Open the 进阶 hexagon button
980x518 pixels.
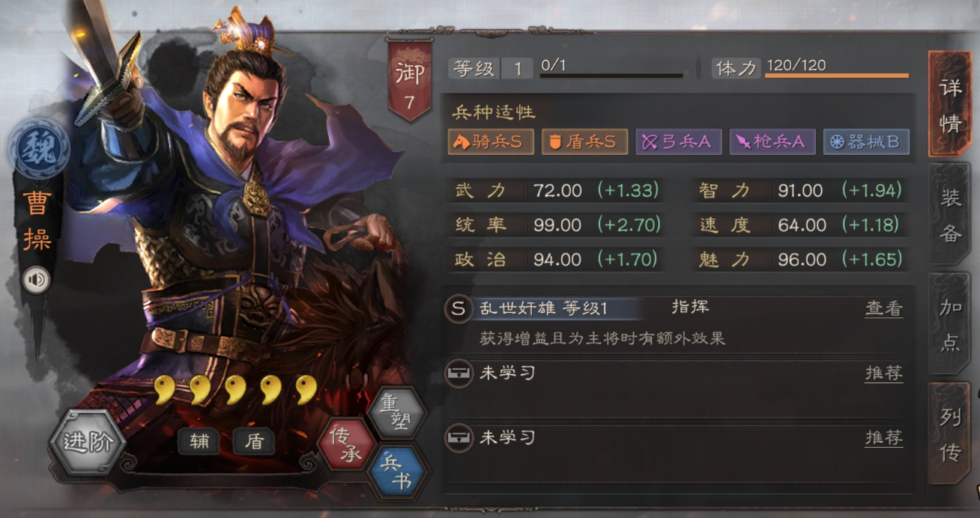(x=88, y=442)
